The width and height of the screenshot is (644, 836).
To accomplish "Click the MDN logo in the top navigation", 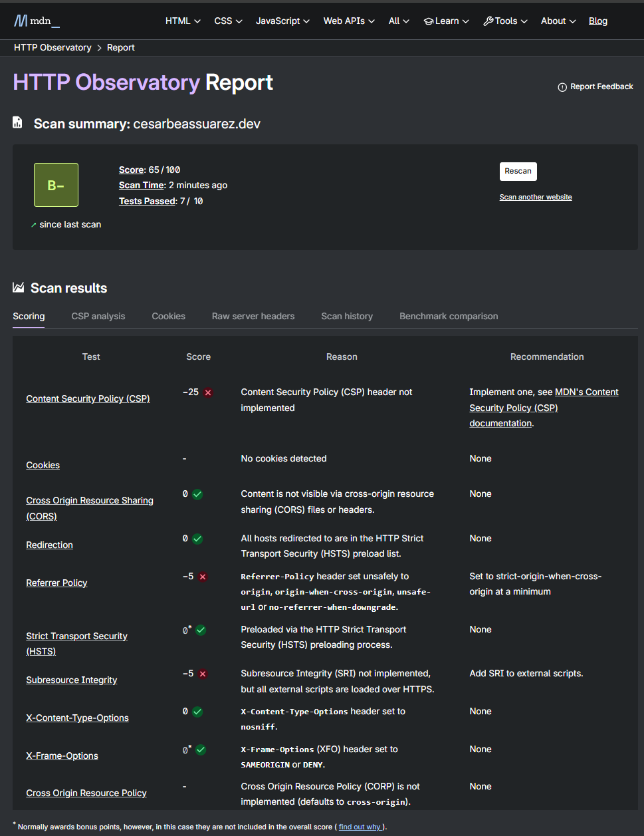I will point(37,20).
